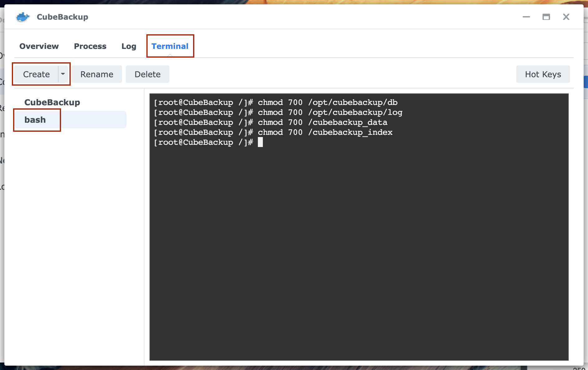Click the Docker whale icon in title bar
The height and width of the screenshot is (370, 588).
tap(23, 17)
